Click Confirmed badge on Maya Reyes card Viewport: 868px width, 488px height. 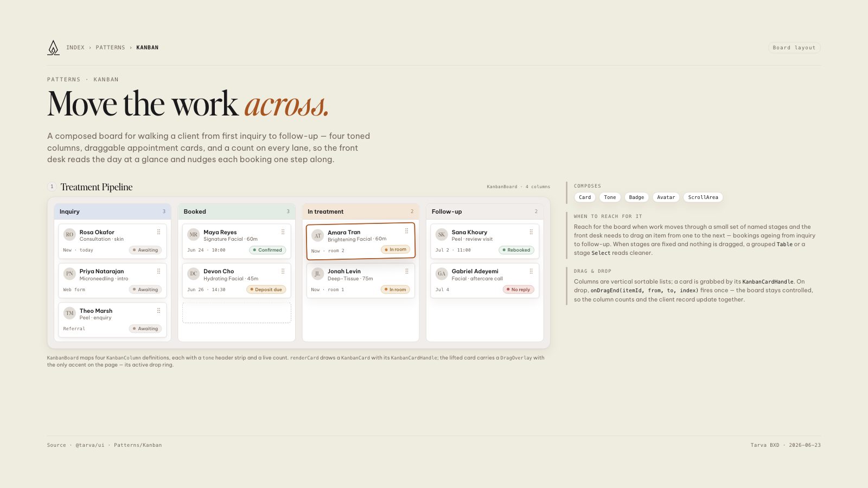point(267,250)
